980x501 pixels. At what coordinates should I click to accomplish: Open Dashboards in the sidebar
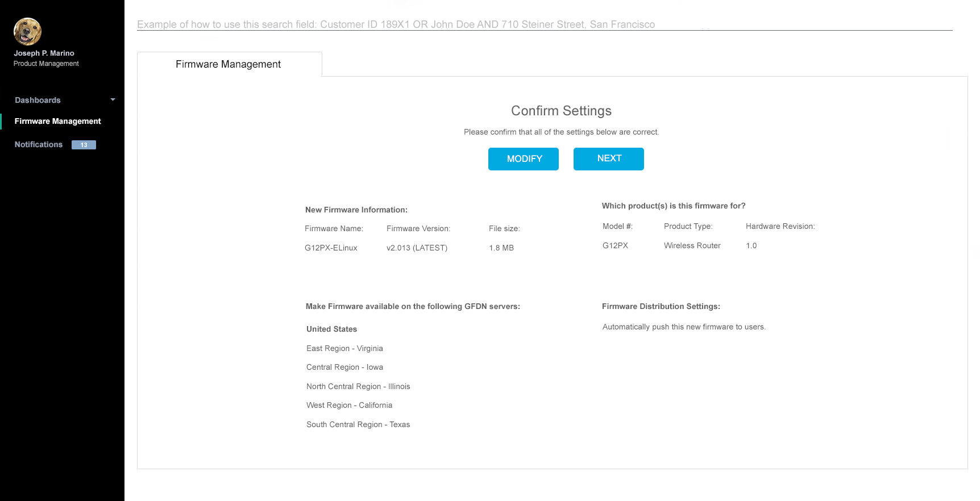(x=38, y=100)
